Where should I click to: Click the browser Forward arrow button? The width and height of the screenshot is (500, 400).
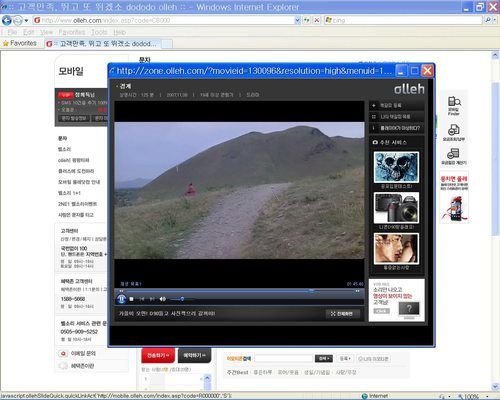(x=18, y=20)
